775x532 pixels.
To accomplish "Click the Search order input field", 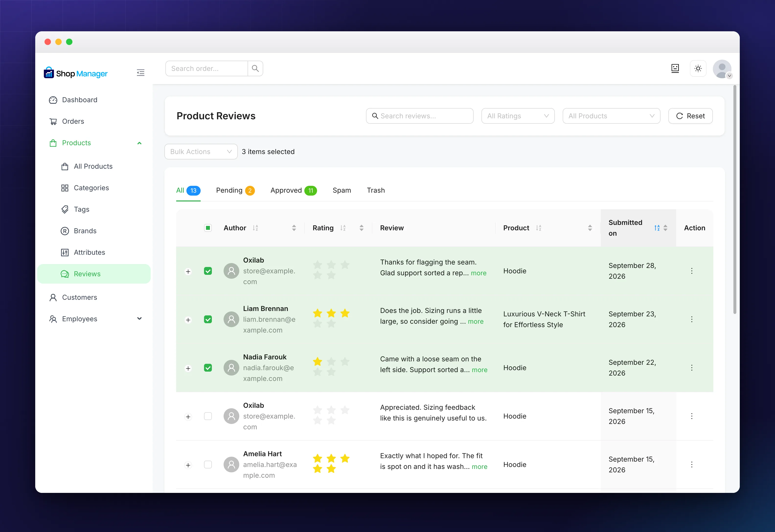I will (x=207, y=69).
